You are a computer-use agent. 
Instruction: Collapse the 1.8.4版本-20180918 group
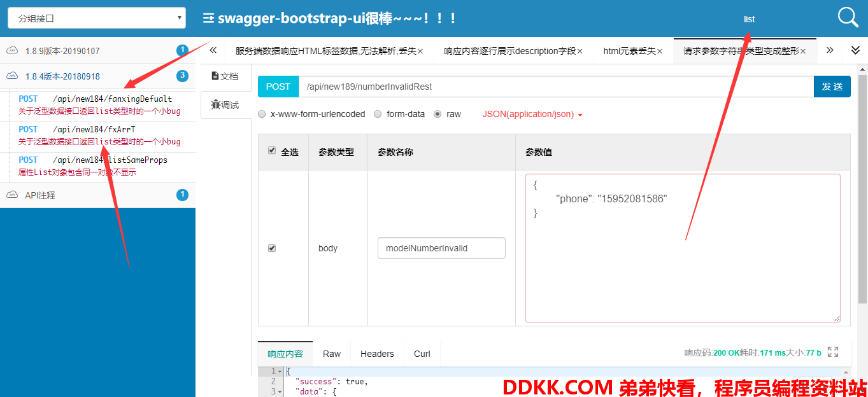pos(97,76)
